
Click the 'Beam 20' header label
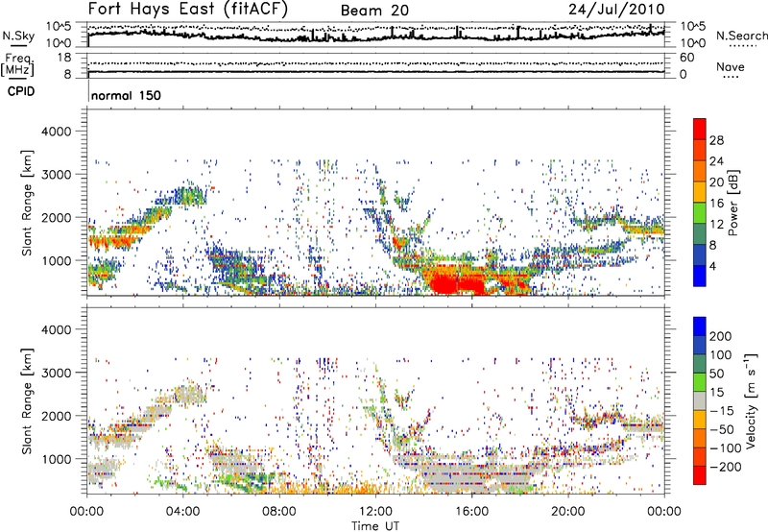click(374, 11)
